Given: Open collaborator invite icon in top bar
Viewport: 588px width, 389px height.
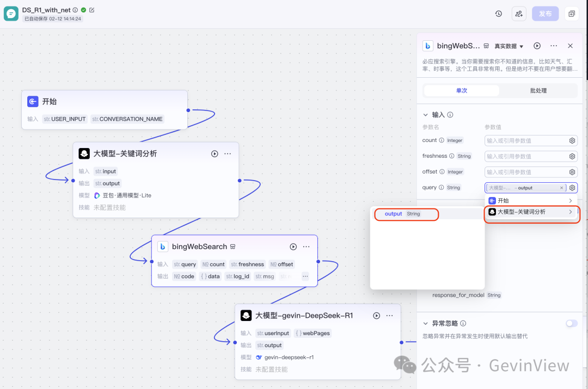Looking at the screenshot, I should [x=519, y=13].
